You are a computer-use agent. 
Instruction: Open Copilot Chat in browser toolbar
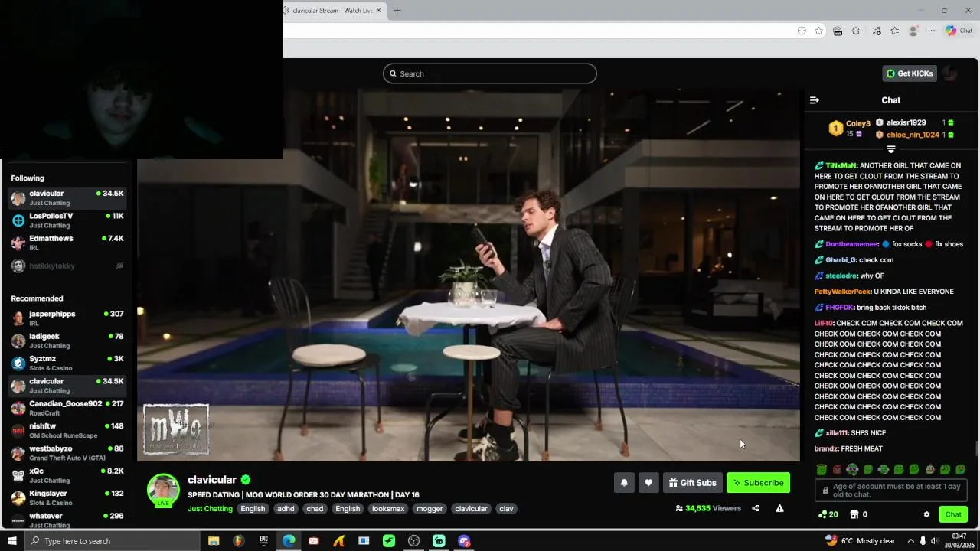click(x=959, y=31)
